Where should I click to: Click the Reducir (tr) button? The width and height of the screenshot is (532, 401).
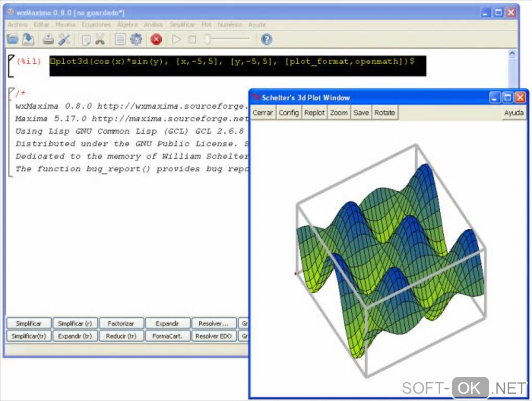pyautogui.click(x=121, y=336)
